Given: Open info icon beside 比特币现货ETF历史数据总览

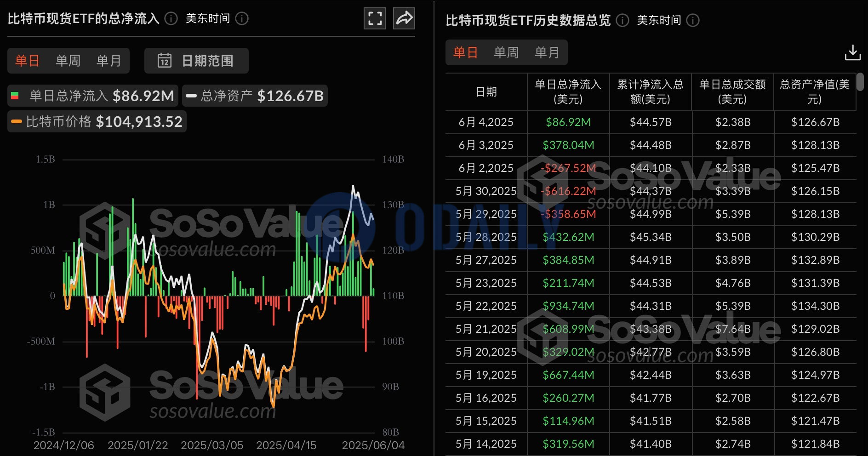Looking at the screenshot, I should [x=622, y=20].
